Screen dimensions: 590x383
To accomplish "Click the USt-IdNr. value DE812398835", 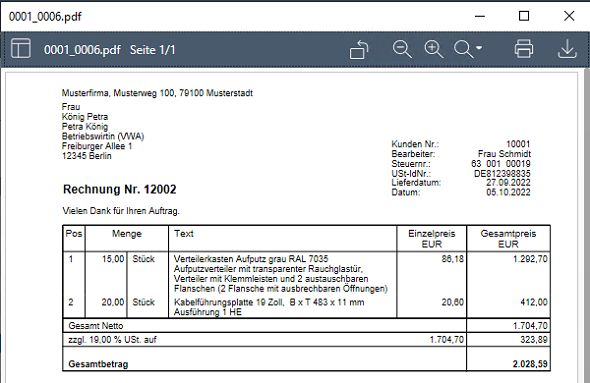I will click(502, 173).
